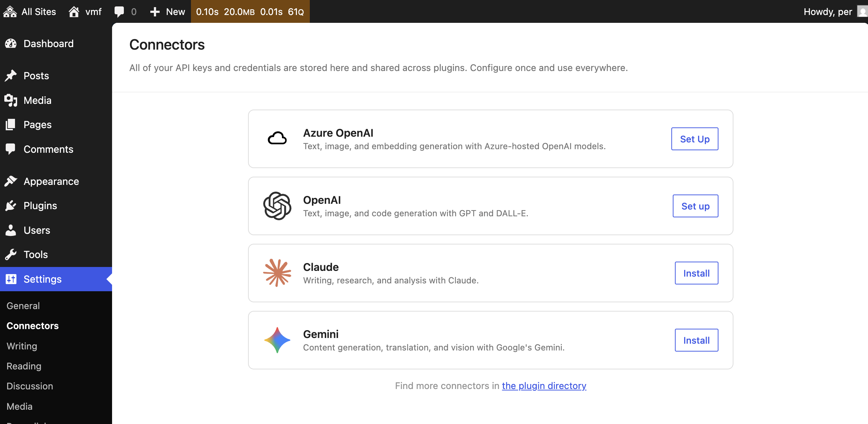Install the Claude connector
The image size is (868, 424).
pyautogui.click(x=696, y=273)
